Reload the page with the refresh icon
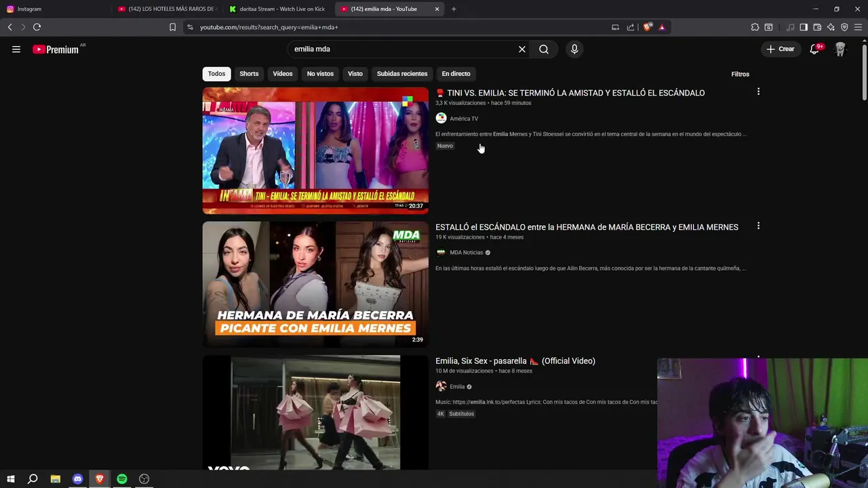 click(x=37, y=27)
